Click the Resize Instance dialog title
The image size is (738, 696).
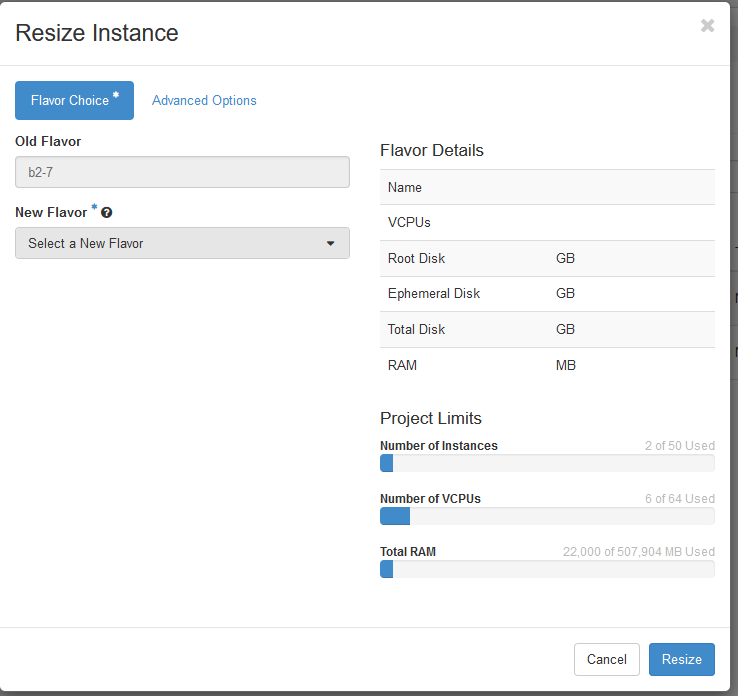click(97, 32)
